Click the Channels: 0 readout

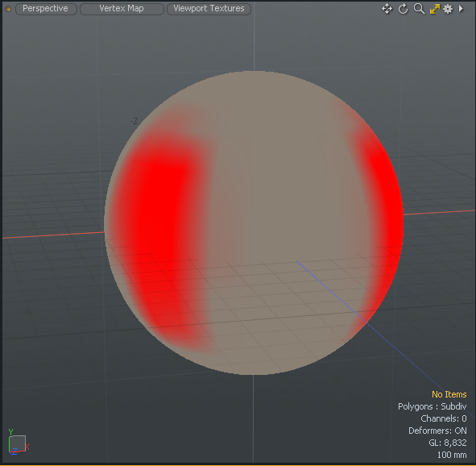(x=444, y=418)
